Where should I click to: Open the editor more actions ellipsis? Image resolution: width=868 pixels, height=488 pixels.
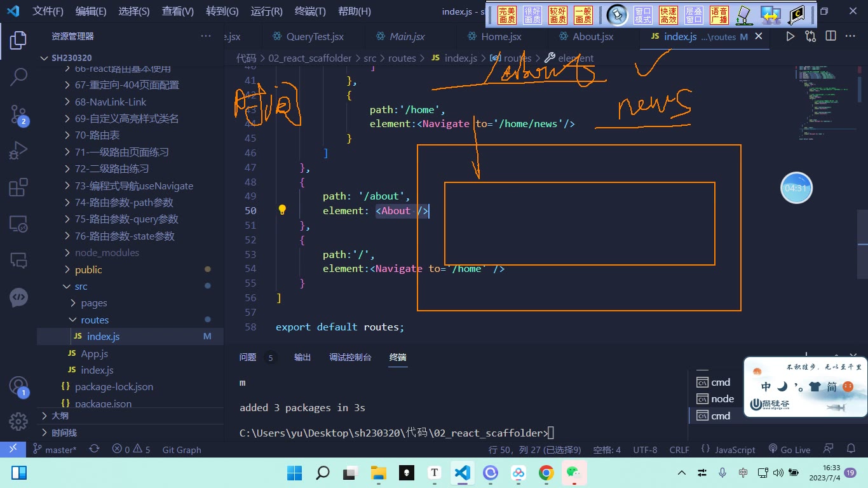pos(851,37)
